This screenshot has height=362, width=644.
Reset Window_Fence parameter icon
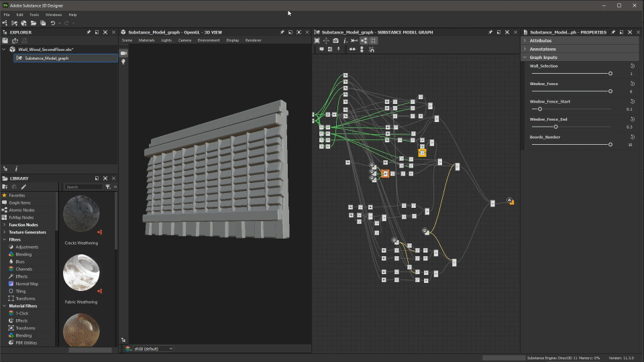(x=633, y=84)
